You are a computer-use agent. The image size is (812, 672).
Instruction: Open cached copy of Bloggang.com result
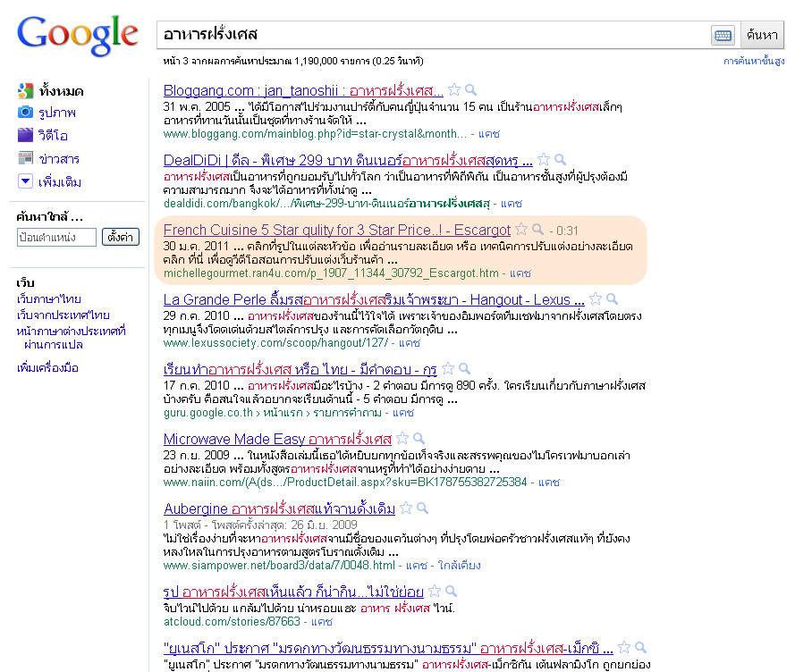(489, 134)
